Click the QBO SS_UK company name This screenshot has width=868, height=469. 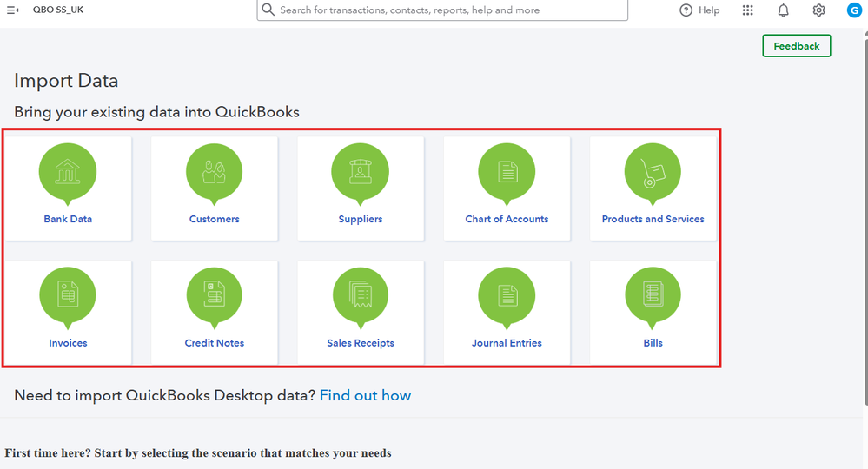click(x=58, y=10)
